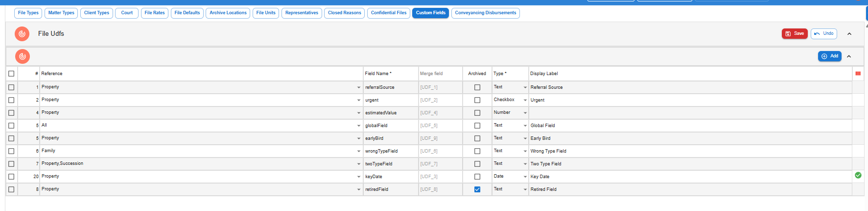Switch to Closed Reasons tab

[345, 13]
